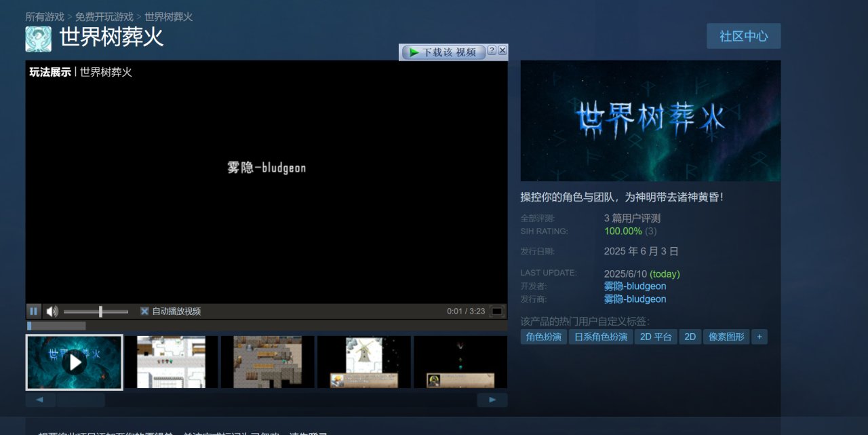Open publisher link 雾隐-bludgeon
Screen dimensions: 868x435
pos(635,299)
